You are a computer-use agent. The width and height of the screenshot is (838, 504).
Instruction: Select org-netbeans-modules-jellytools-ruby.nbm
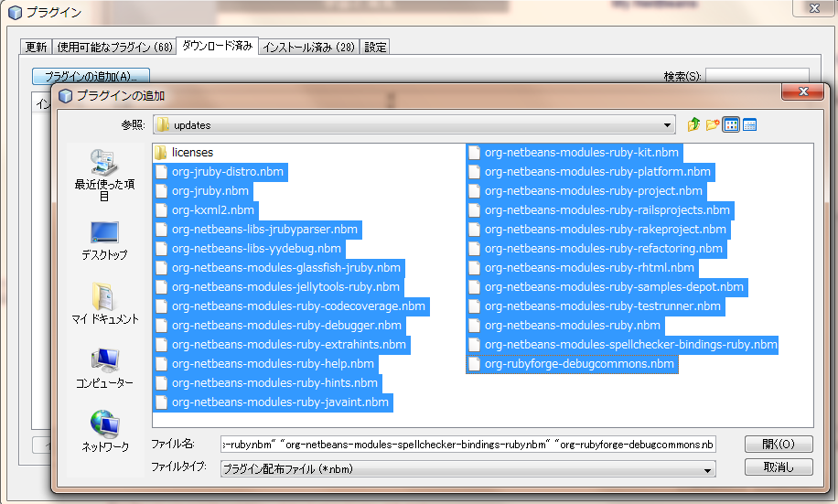pos(279,287)
